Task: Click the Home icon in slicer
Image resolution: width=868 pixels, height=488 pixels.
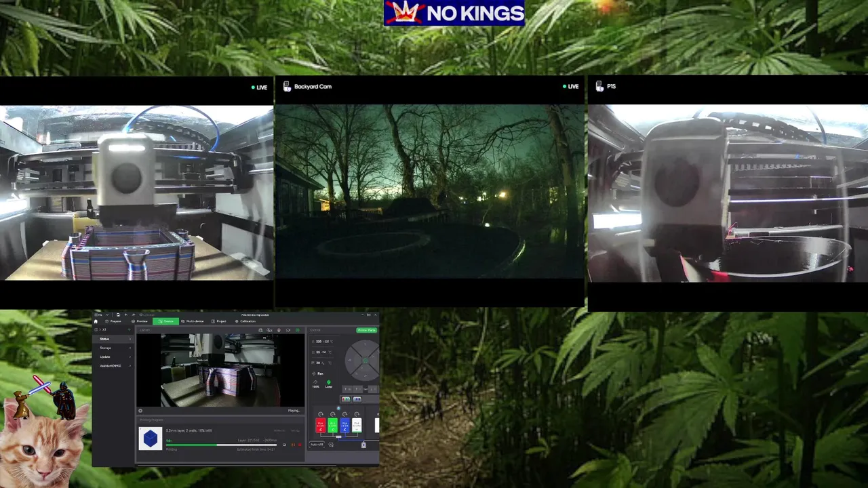Action: coord(96,321)
